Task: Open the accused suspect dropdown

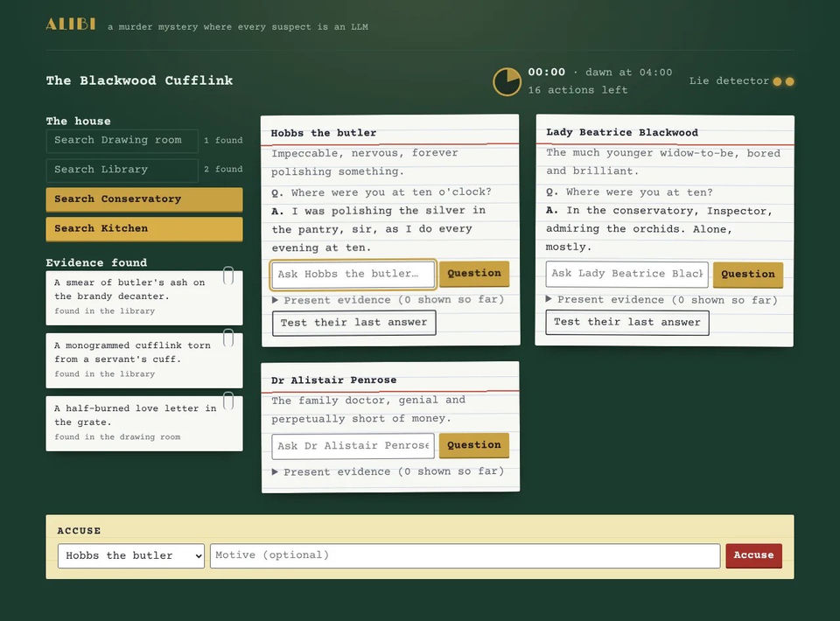Action: [131, 555]
